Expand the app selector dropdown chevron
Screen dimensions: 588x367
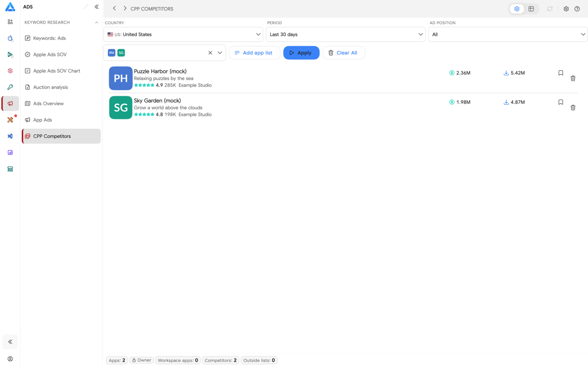click(x=220, y=53)
